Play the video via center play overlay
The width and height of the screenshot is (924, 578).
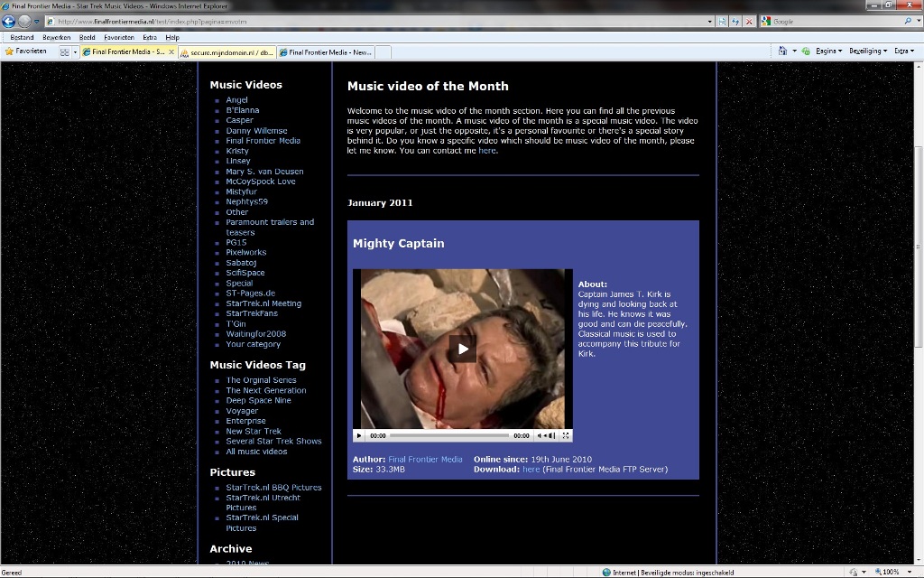(463, 350)
